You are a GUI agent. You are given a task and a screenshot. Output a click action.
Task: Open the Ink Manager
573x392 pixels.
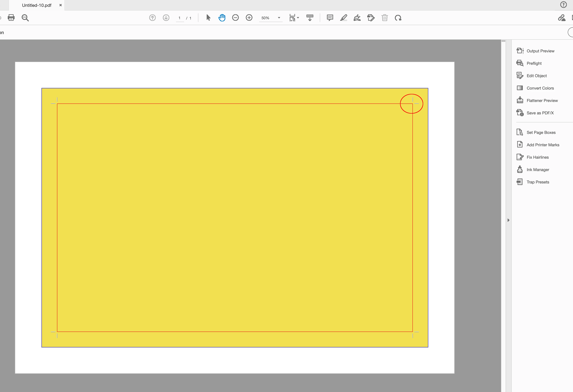[x=538, y=170]
